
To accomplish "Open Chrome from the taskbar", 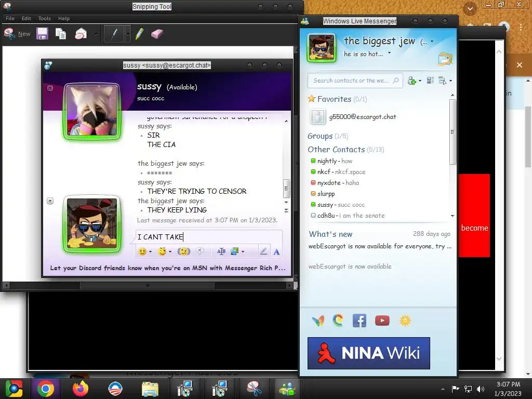I will click(46, 389).
